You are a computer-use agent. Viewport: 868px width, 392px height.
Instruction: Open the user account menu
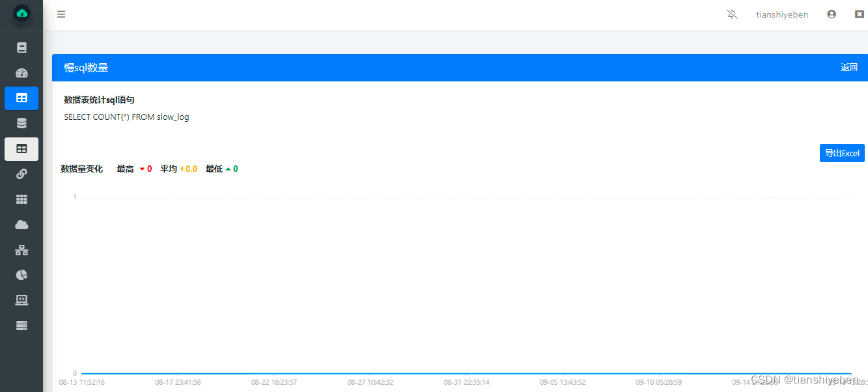click(831, 14)
